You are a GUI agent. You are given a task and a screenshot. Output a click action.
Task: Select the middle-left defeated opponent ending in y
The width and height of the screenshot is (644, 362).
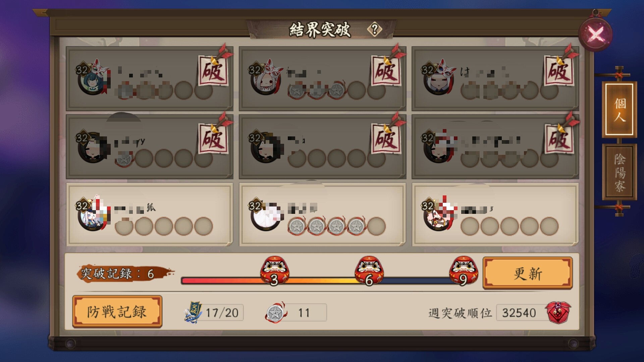(x=150, y=146)
